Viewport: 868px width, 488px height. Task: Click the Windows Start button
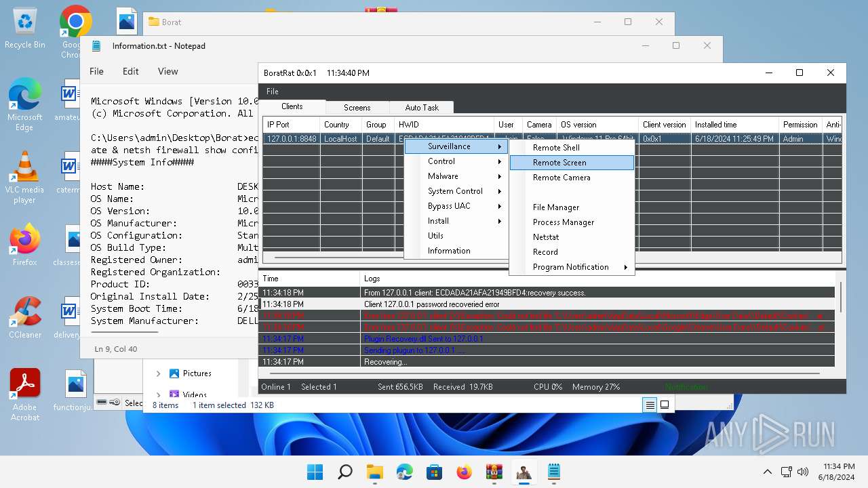pyautogui.click(x=315, y=472)
